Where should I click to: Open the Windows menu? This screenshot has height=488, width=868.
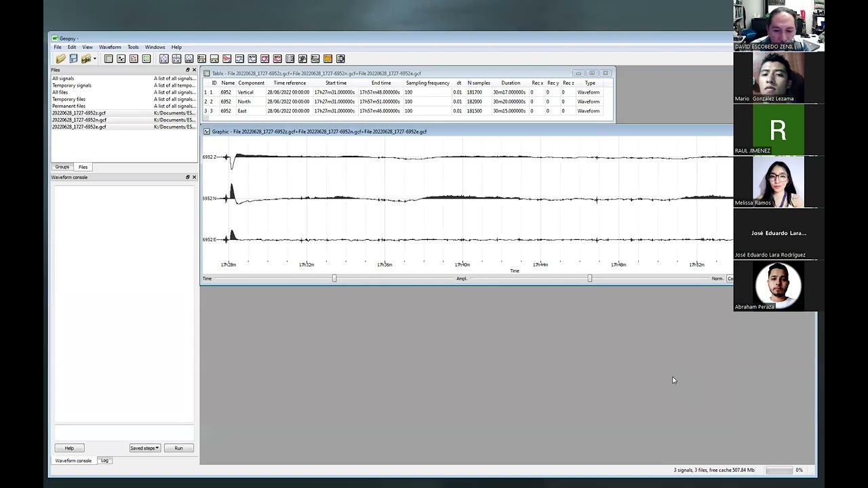point(155,47)
